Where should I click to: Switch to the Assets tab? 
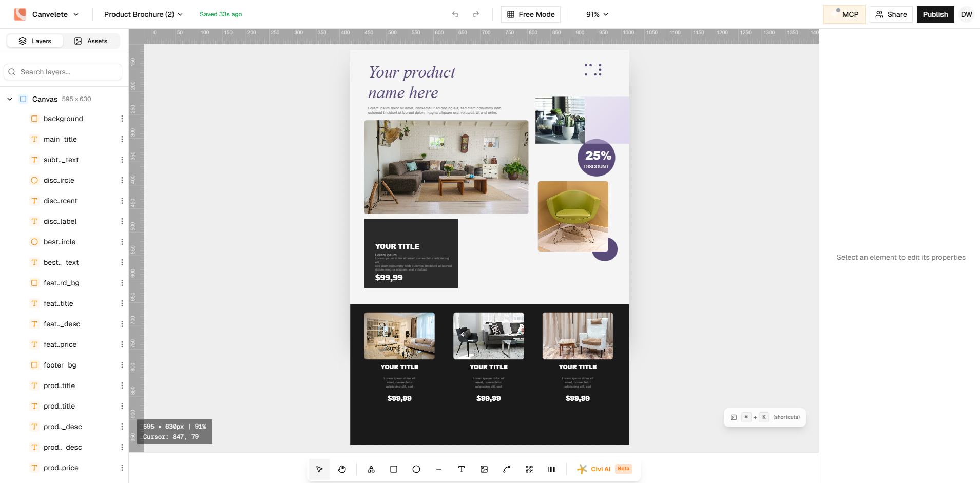[92, 41]
